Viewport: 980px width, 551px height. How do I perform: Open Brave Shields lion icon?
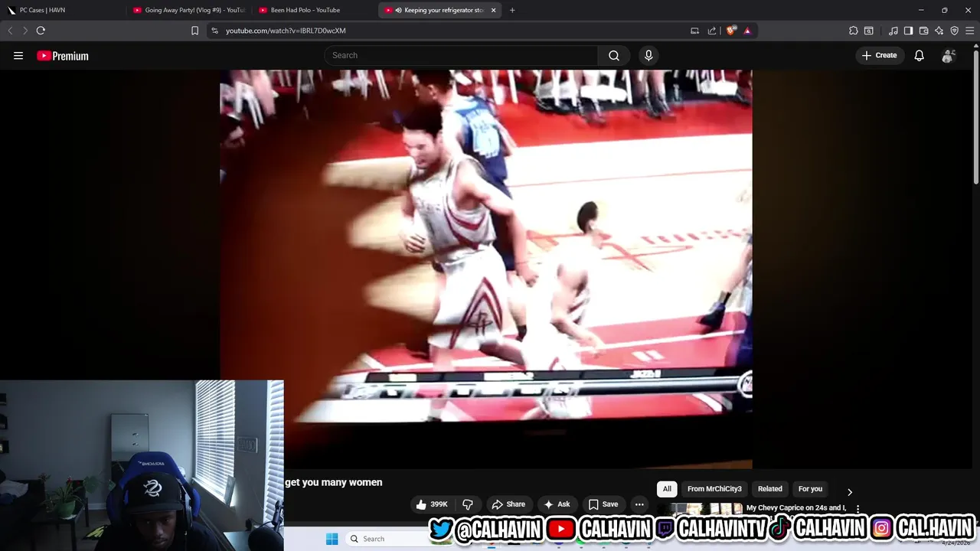coord(731,31)
